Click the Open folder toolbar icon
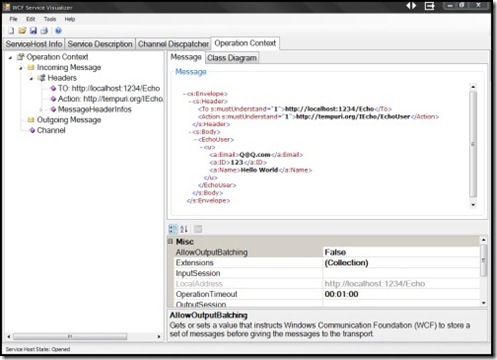Viewport: 497px width, 360px height. 22,31
